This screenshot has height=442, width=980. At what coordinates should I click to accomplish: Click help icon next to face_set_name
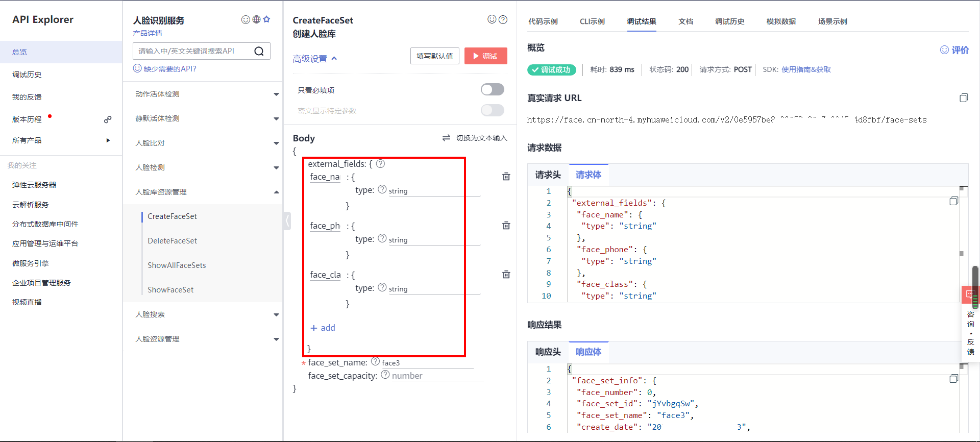pyautogui.click(x=375, y=361)
